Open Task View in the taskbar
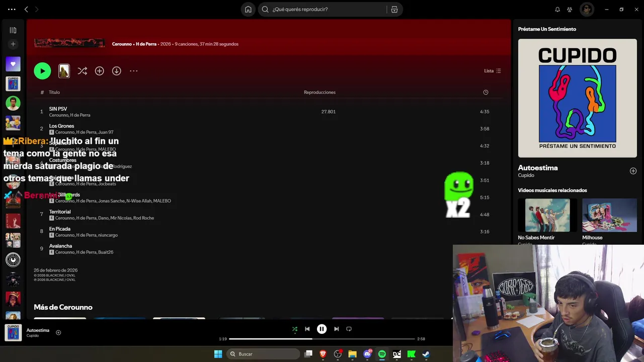 pyautogui.click(x=308, y=354)
